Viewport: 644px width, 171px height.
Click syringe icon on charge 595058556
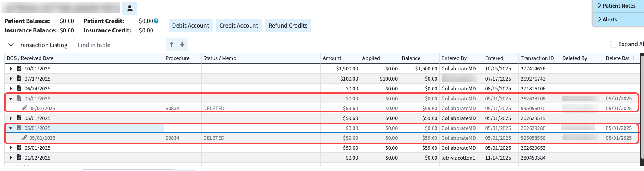click(x=25, y=137)
